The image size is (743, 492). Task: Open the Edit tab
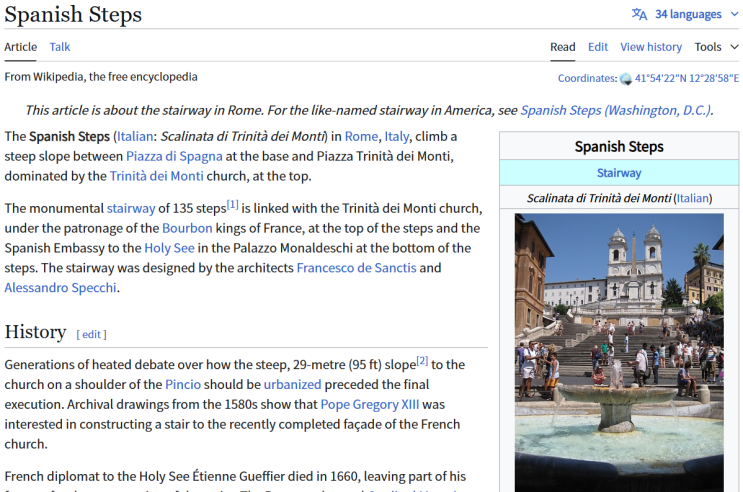598,47
